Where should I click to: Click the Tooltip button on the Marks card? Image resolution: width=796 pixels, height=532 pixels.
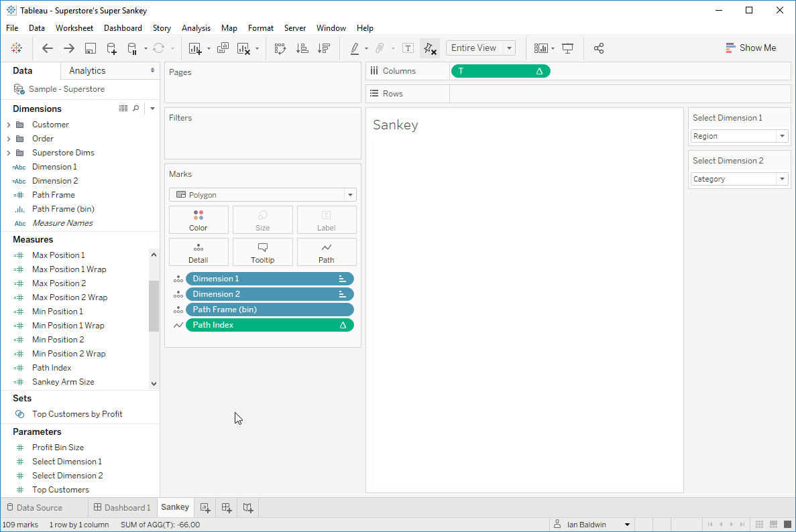click(262, 252)
